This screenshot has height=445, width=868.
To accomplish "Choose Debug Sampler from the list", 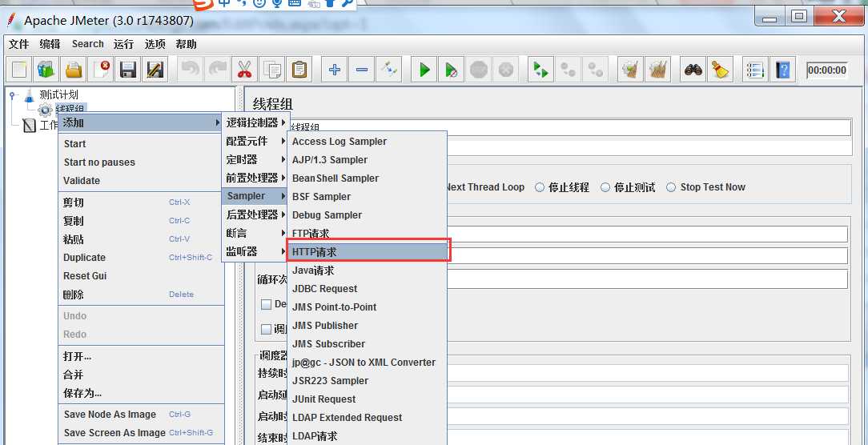I will [368, 214].
